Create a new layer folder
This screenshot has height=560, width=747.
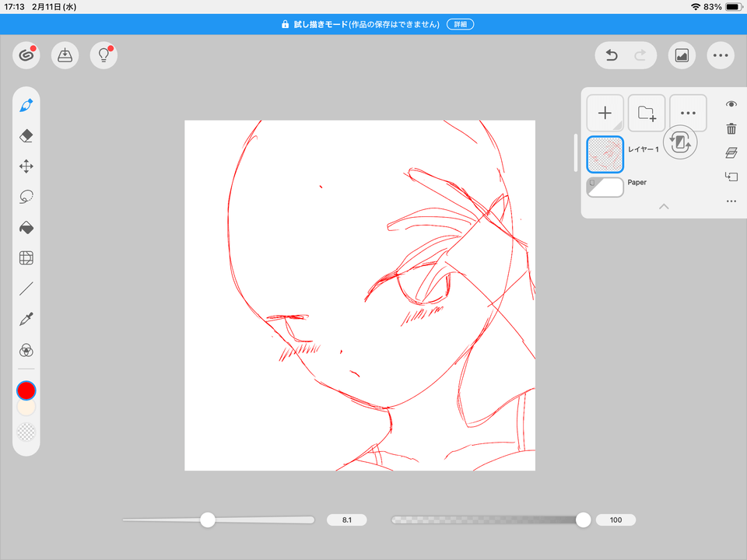coord(647,113)
